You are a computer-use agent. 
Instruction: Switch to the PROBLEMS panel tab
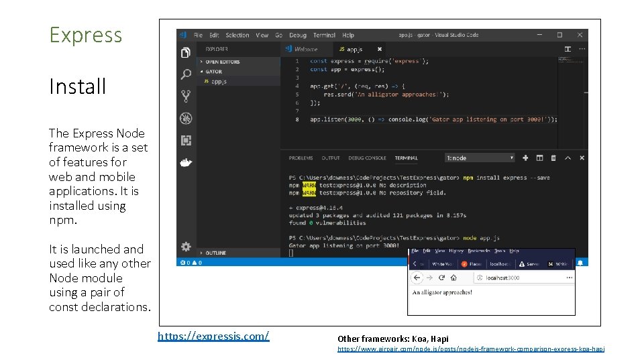pyautogui.click(x=301, y=158)
